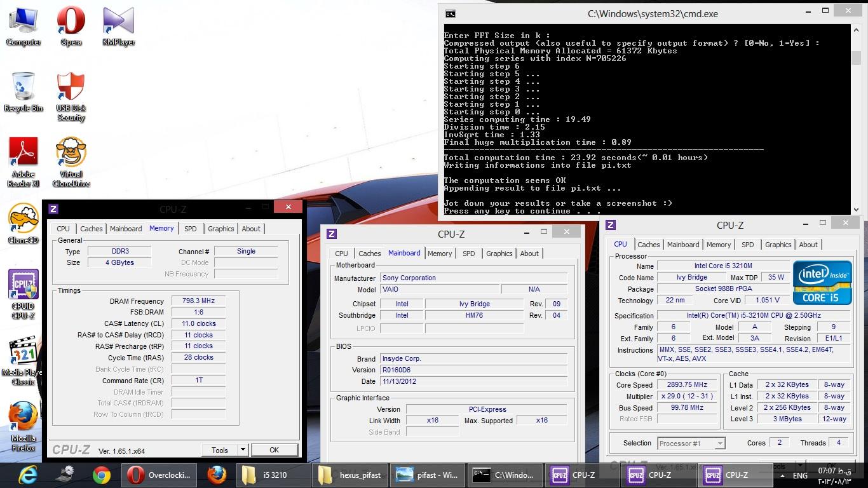
Task: Click the Chrome taskbar icon
Action: coord(102,475)
